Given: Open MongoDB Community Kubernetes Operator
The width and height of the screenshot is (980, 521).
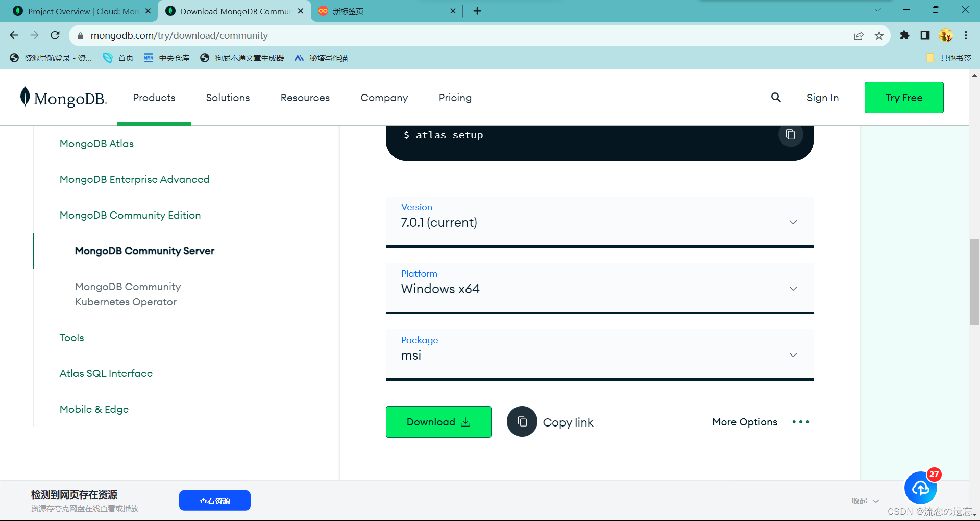Looking at the screenshot, I should (x=128, y=294).
